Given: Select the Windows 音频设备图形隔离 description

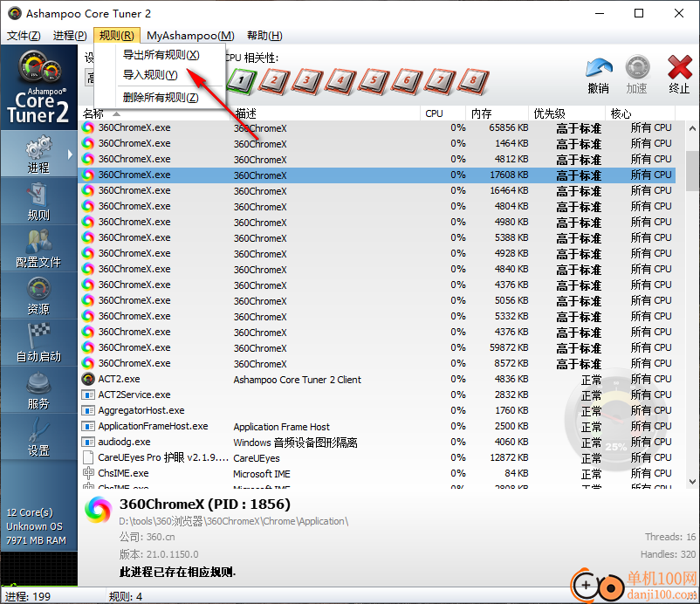Looking at the screenshot, I should (x=295, y=443).
